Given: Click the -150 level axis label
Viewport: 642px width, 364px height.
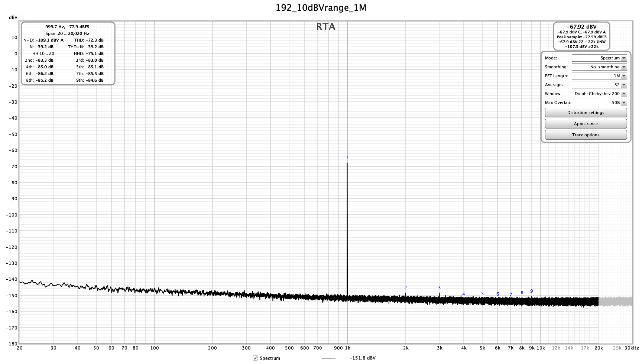Looking at the screenshot, I should click(12, 296).
